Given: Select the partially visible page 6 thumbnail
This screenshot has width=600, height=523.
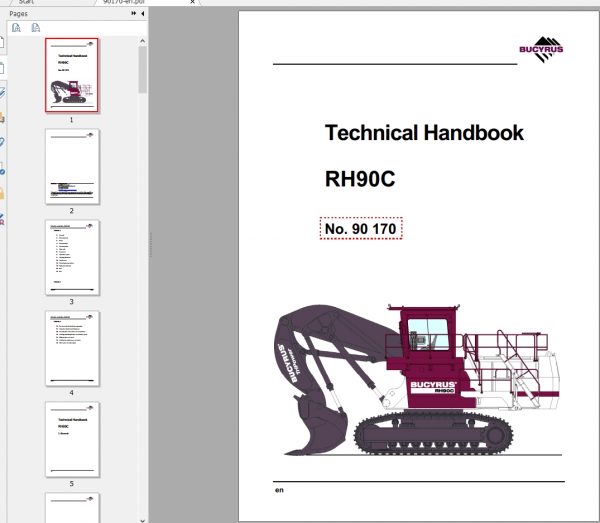Looking at the screenshot, I should pos(72,508).
